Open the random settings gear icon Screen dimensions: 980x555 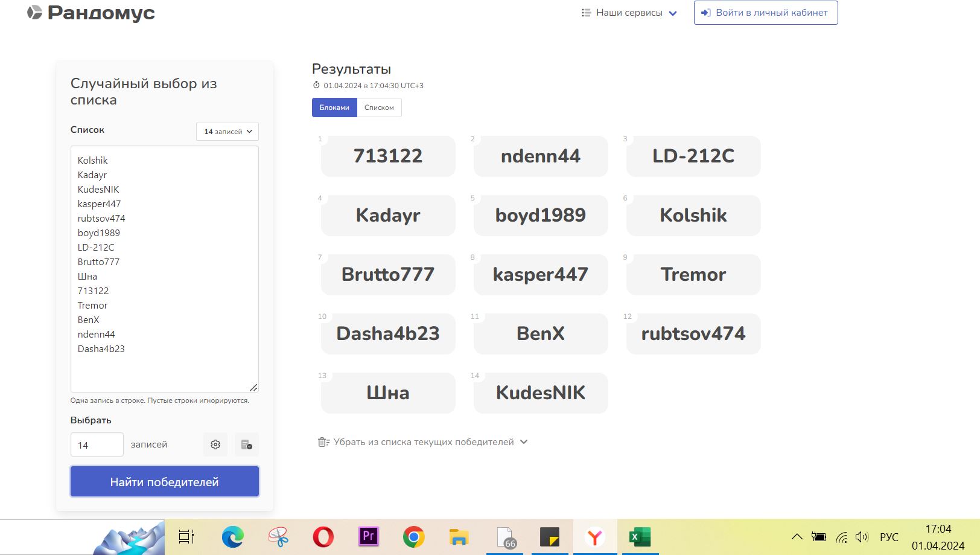click(215, 444)
